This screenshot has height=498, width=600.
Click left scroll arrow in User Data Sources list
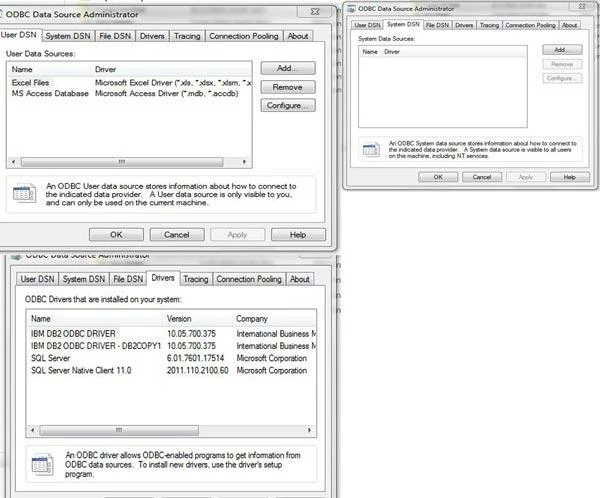coord(13,162)
